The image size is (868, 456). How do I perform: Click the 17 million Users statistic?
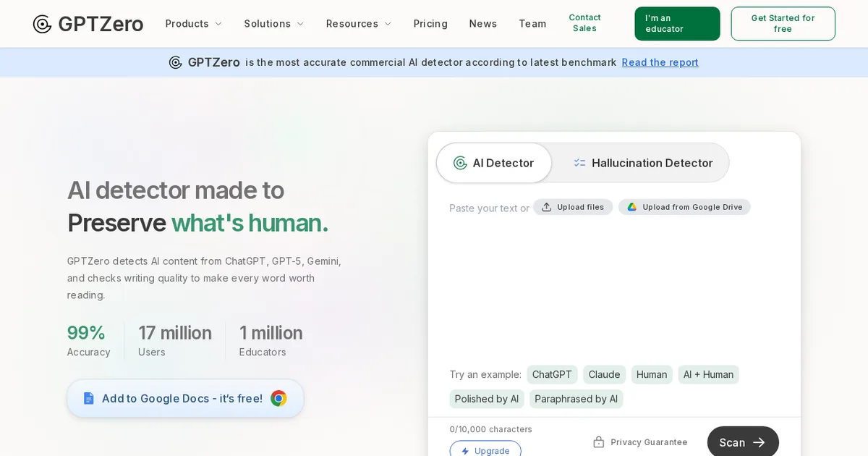click(175, 341)
